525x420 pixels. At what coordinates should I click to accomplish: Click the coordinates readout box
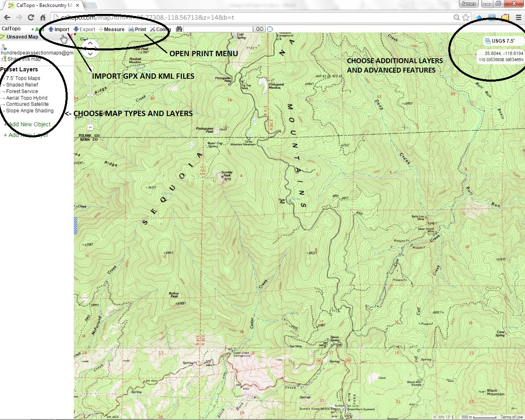(x=500, y=57)
